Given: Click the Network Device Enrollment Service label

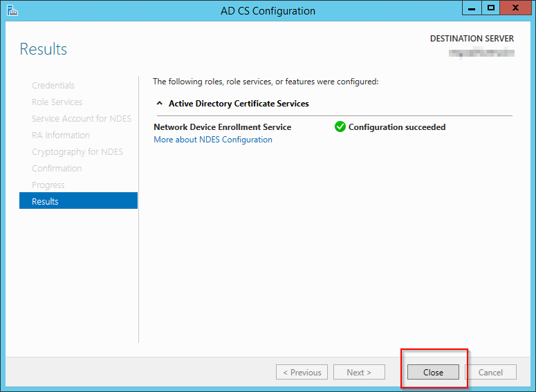Looking at the screenshot, I should tap(222, 127).
